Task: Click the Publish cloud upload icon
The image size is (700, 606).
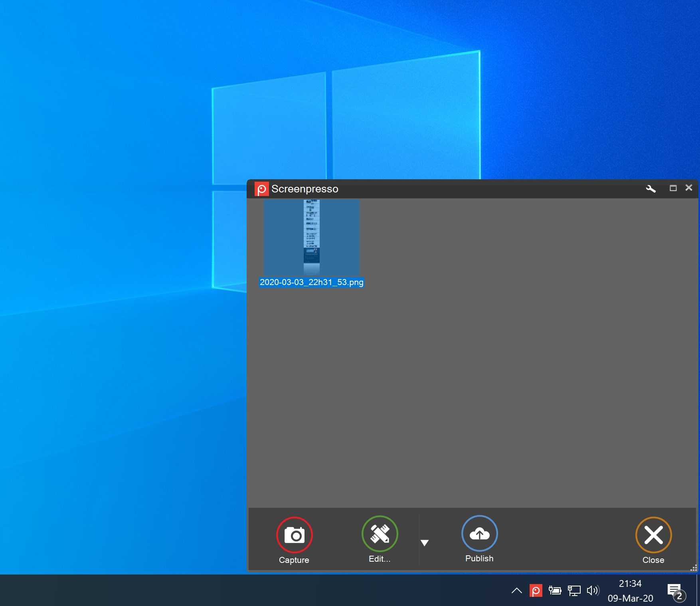Action: (479, 534)
